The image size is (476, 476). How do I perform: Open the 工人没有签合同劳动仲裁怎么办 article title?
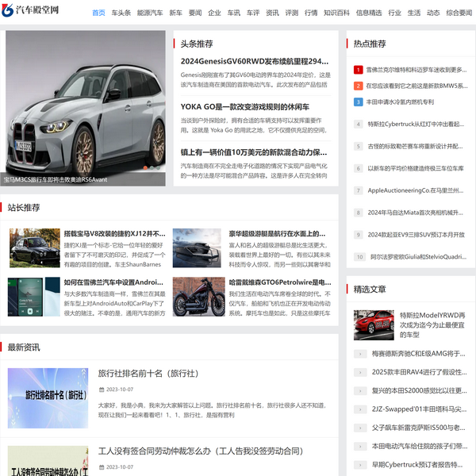tap(201, 451)
